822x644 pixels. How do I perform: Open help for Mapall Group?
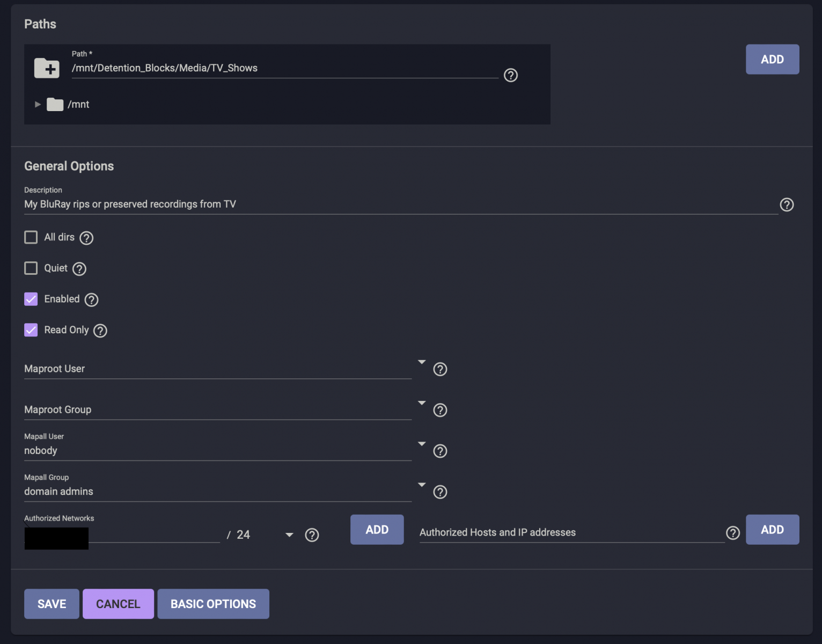tap(440, 492)
